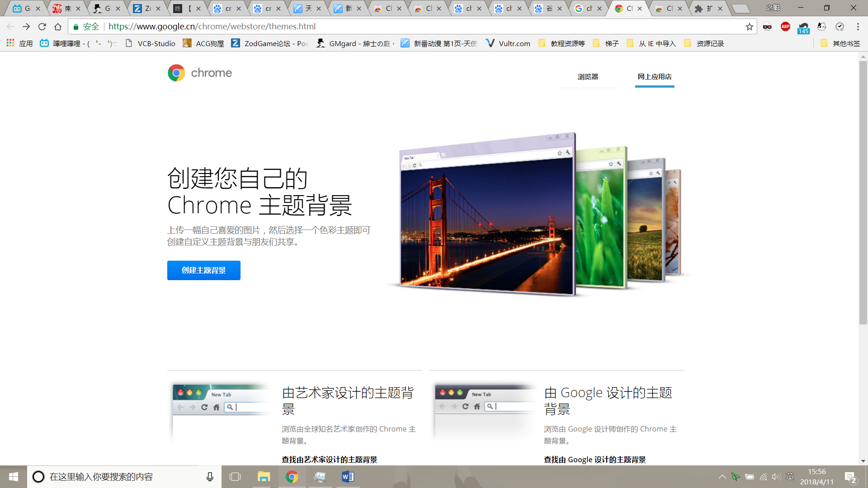Click the Cortana microphone icon
868x488 pixels.
point(210,477)
